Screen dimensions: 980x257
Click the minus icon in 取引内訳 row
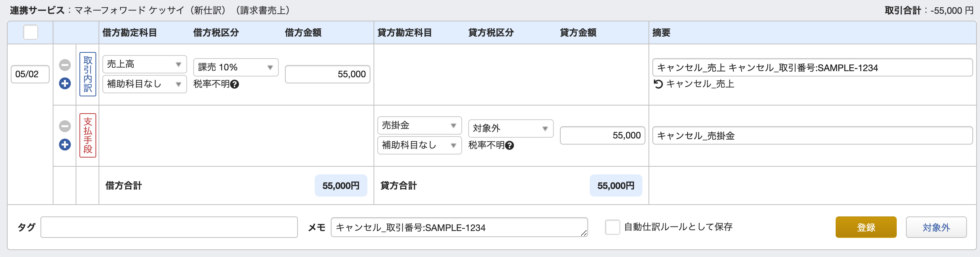(x=65, y=65)
